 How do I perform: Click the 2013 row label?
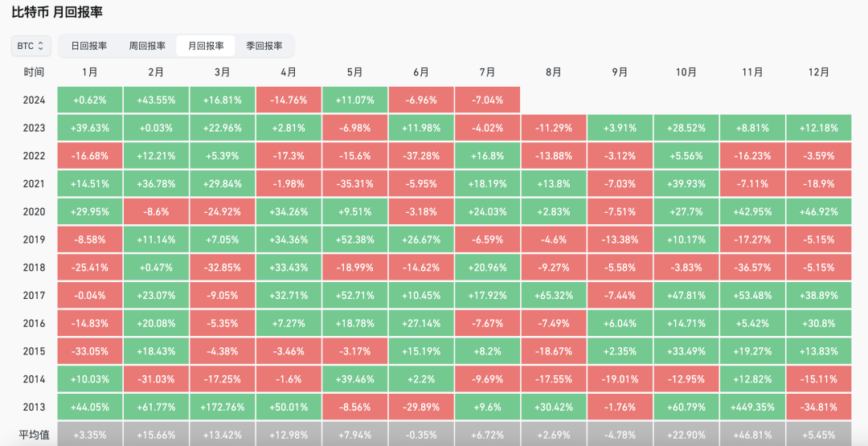click(x=34, y=407)
